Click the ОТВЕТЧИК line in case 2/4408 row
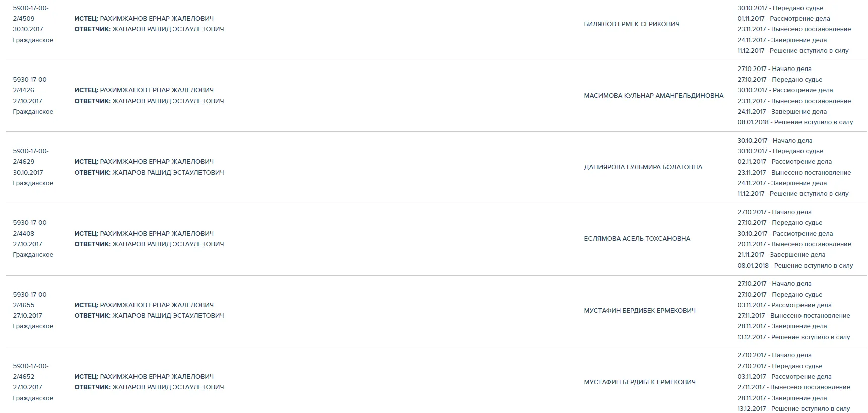 click(149, 244)
